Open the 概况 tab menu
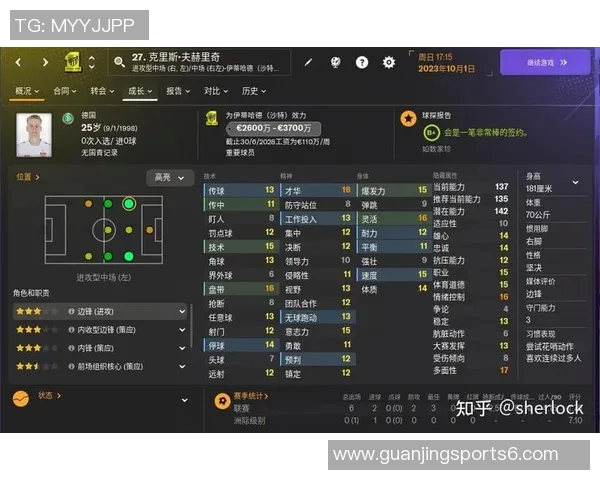The image size is (600, 480). pos(27,91)
